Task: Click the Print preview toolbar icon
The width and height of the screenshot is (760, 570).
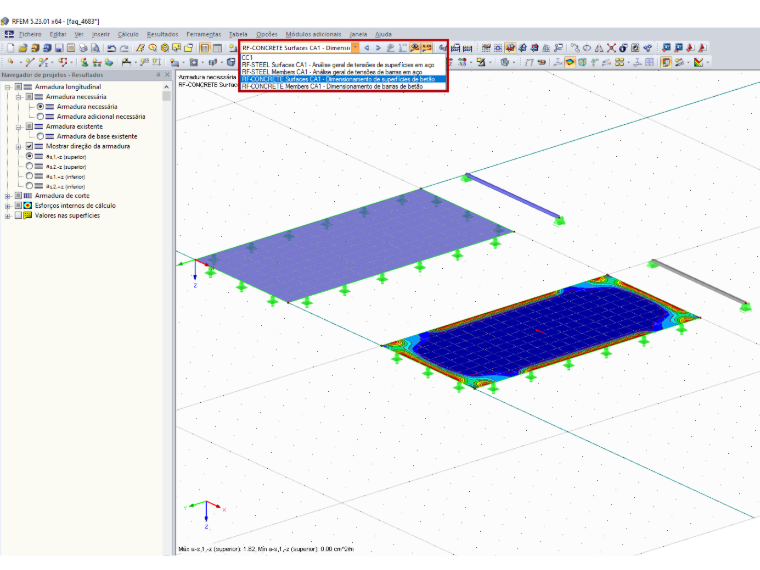Action: pyautogui.click(x=95, y=48)
